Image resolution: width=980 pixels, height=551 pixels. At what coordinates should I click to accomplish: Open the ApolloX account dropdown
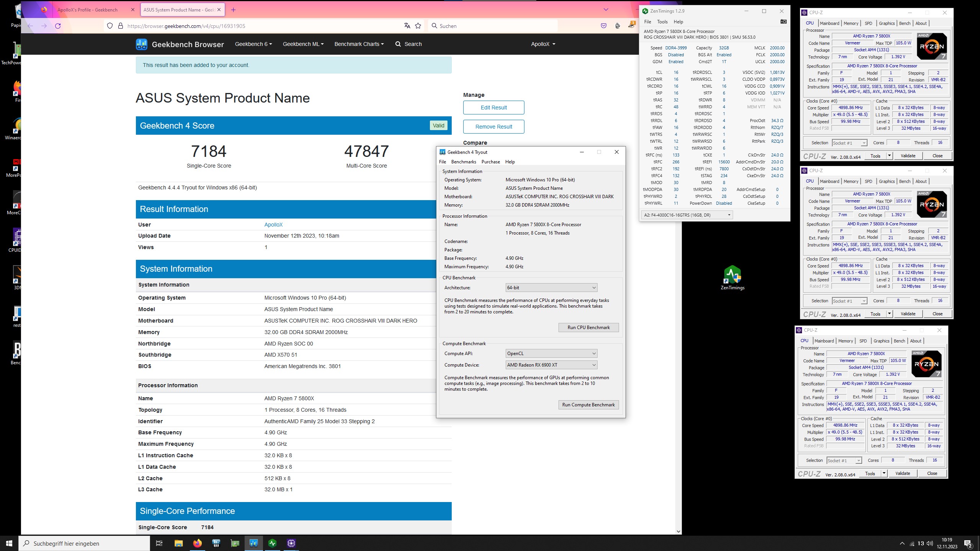tap(543, 44)
